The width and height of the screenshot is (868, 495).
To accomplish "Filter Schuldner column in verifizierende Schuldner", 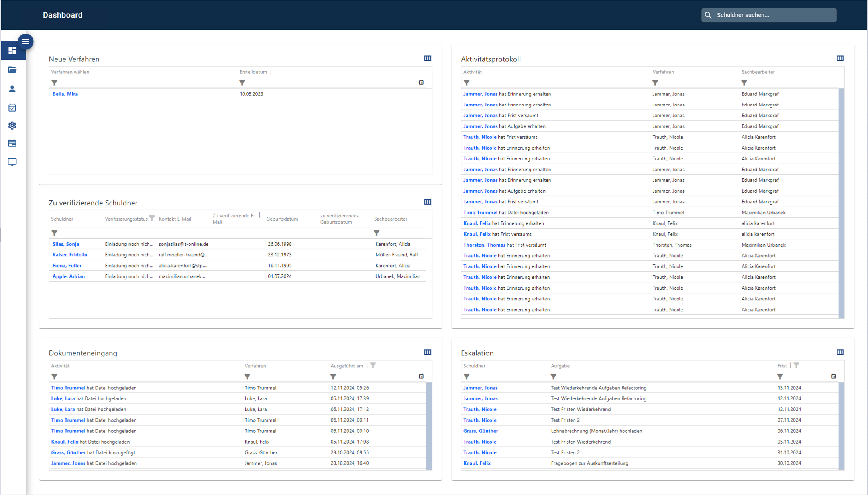I will [x=55, y=233].
